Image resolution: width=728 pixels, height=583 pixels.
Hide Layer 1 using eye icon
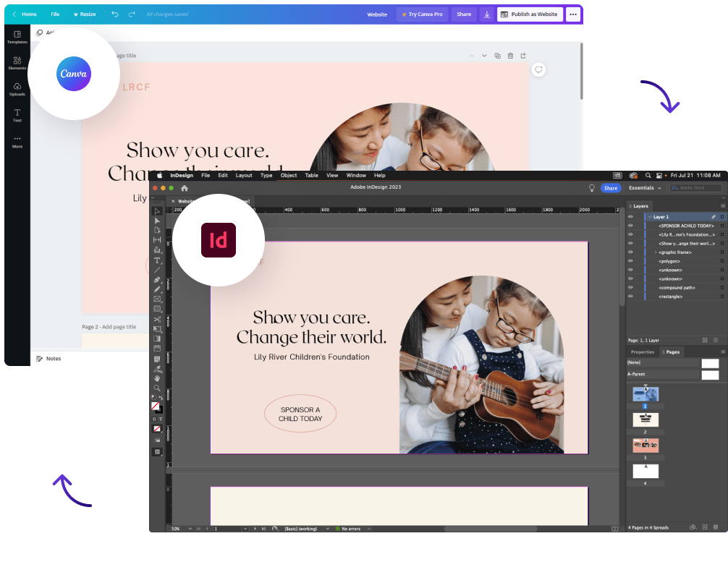630,217
